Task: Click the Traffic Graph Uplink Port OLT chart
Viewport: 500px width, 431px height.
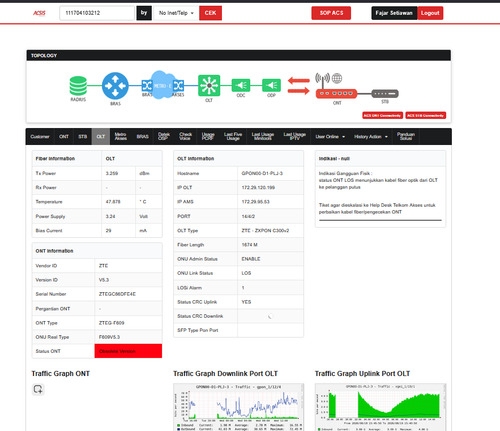Action: 380,407
